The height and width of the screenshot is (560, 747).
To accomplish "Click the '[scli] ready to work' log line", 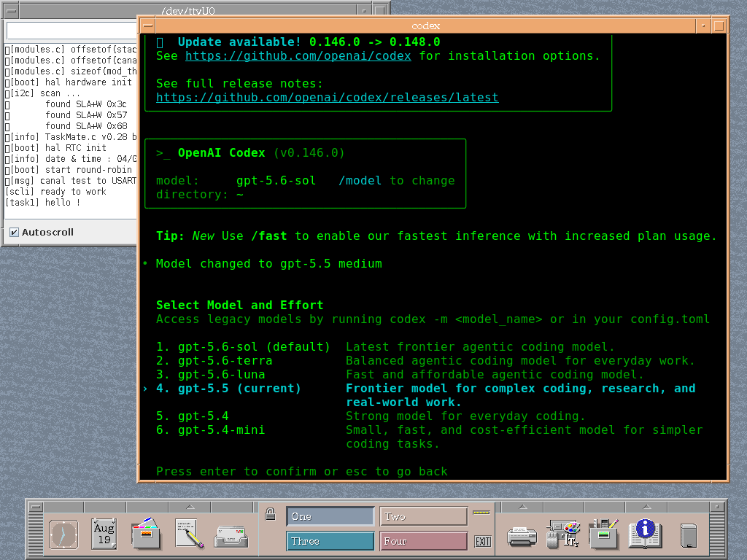I will 55,192.
